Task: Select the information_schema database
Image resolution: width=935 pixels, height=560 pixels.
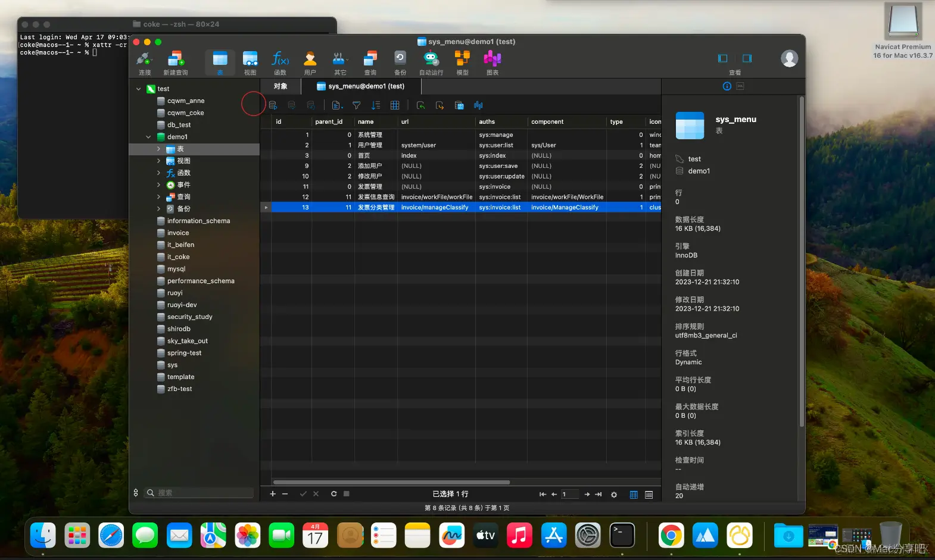Action: 198,221
